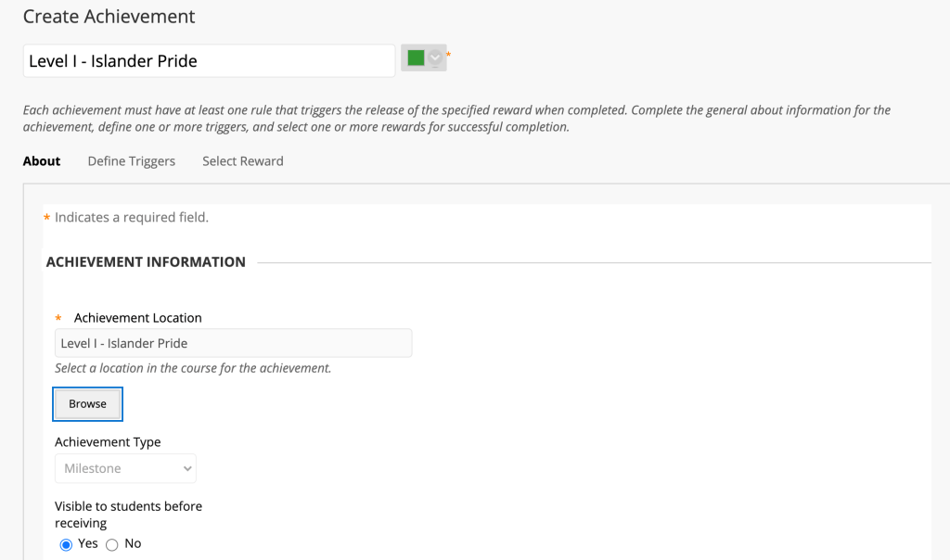Go to the Select Reward tab
This screenshot has width=950, height=560.
coord(243,161)
